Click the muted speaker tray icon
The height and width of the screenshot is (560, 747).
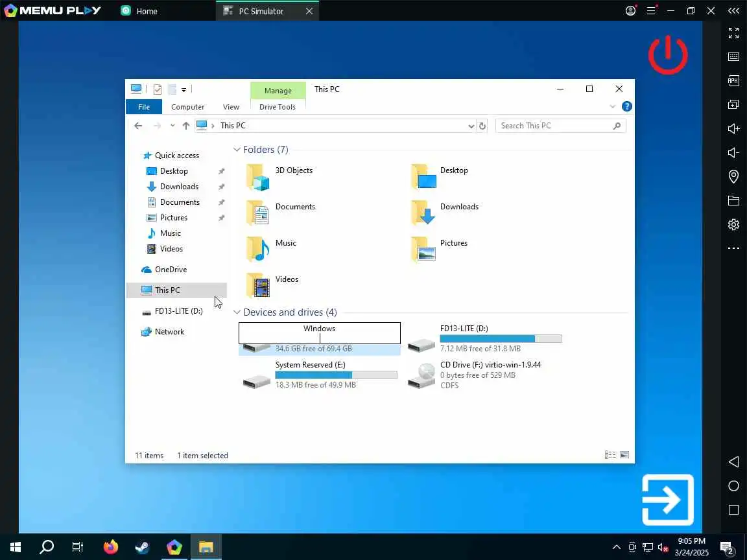tap(663, 547)
